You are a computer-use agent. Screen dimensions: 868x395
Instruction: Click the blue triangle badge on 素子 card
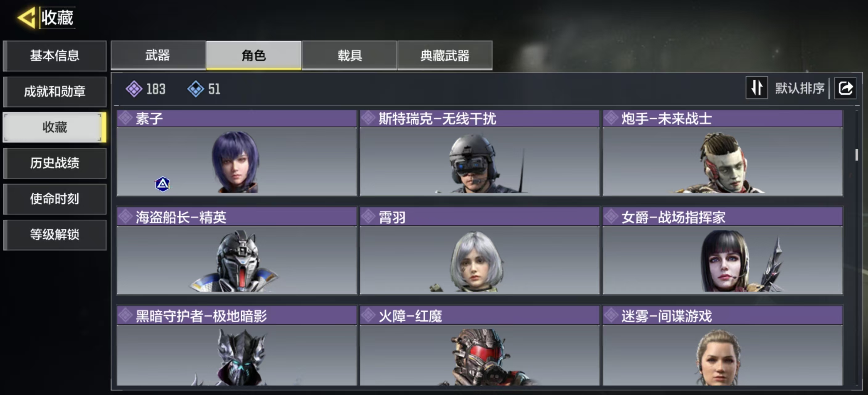(x=162, y=184)
